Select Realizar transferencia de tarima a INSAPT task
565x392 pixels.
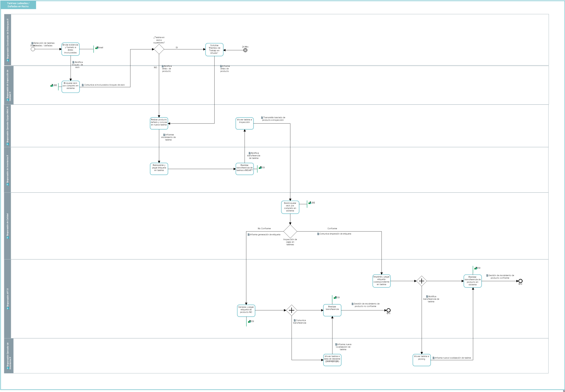(245, 169)
